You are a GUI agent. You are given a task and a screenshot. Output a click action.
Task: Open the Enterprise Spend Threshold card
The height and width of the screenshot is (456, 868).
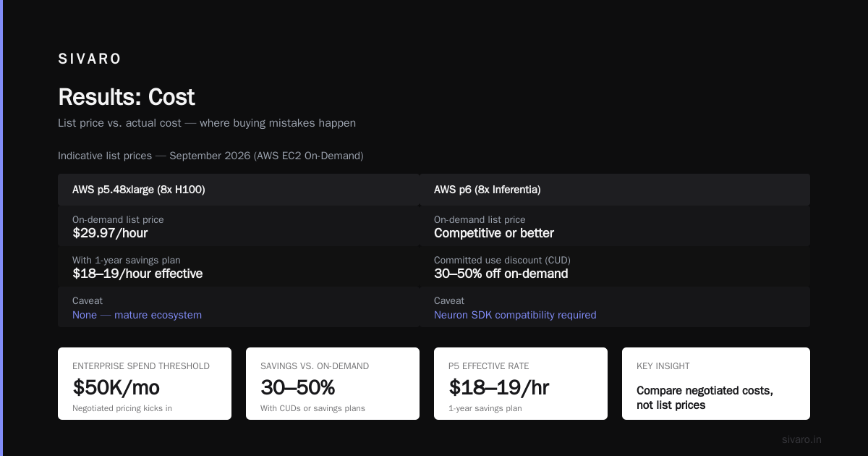[x=145, y=384]
